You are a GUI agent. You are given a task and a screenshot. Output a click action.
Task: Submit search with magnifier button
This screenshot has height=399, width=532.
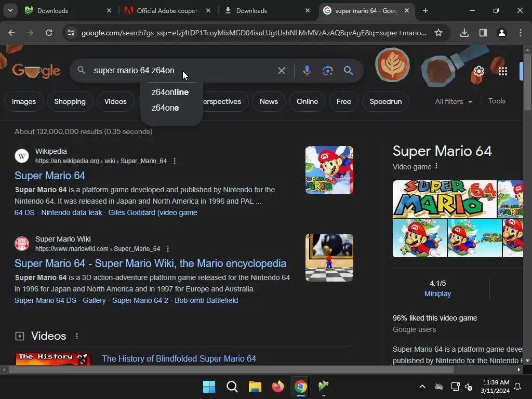pyautogui.click(x=348, y=71)
